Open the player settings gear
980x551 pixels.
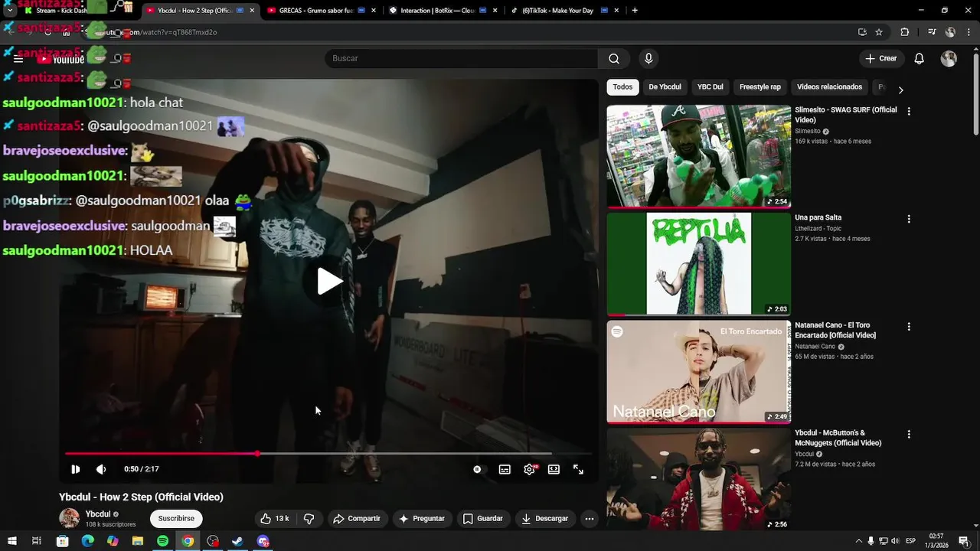[529, 469]
